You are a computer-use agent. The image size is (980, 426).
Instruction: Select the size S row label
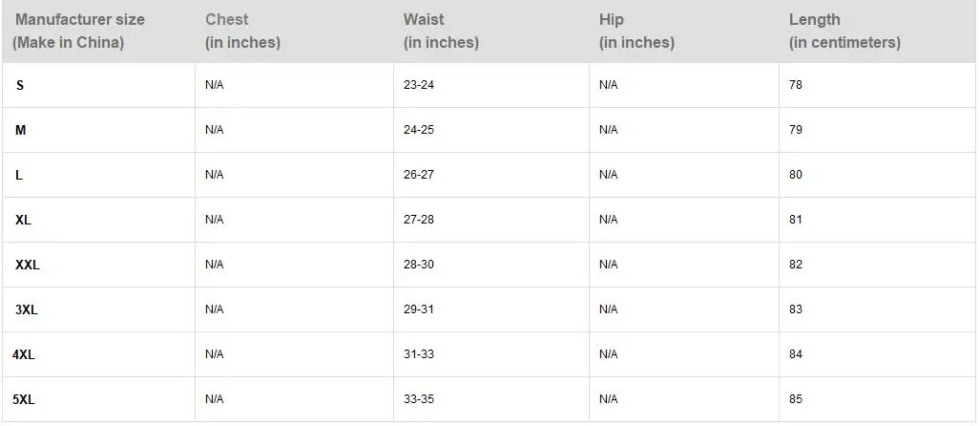(x=20, y=85)
